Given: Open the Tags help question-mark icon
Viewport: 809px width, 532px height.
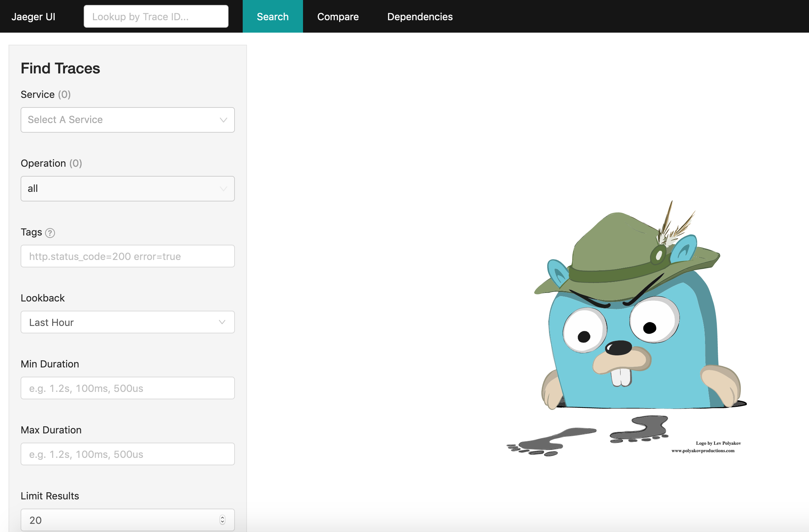Looking at the screenshot, I should click(50, 233).
